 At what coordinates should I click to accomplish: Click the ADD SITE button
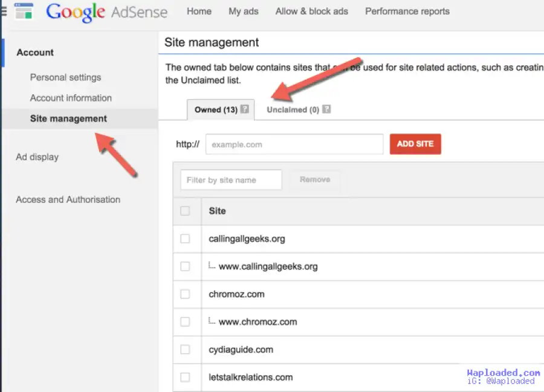pos(415,144)
